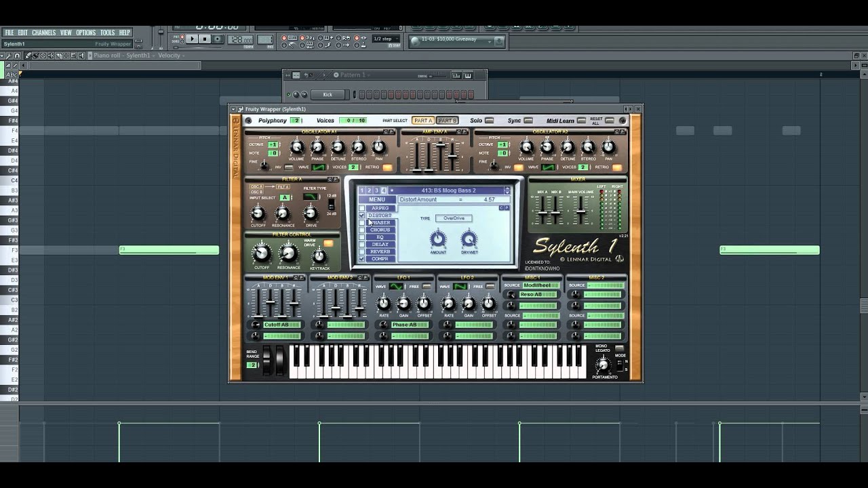Click the Oscillator A1 waveform display
Viewport: 868px width, 488px height.
pos(318,167)
